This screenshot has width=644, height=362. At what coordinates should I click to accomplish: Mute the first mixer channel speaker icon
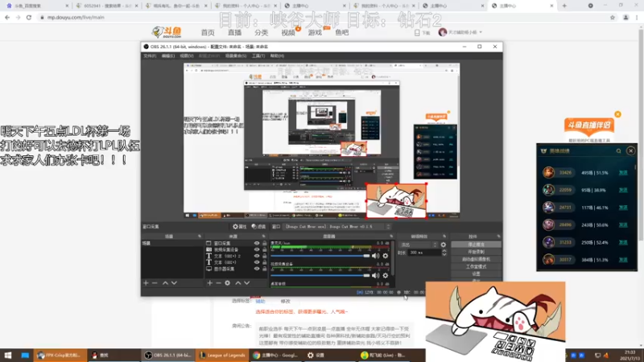[x=375, y=256]
